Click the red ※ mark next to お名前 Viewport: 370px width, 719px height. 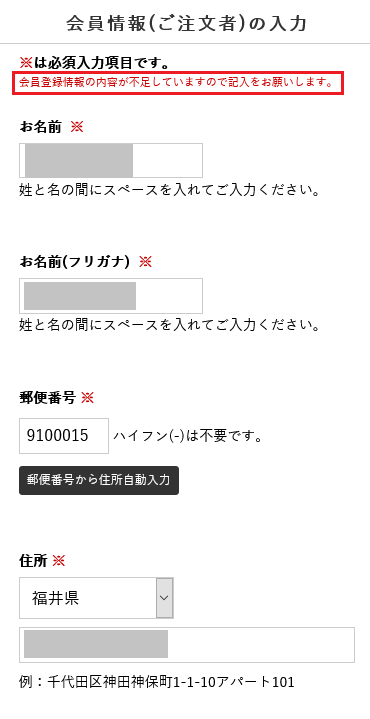click(x=77, y=127)
